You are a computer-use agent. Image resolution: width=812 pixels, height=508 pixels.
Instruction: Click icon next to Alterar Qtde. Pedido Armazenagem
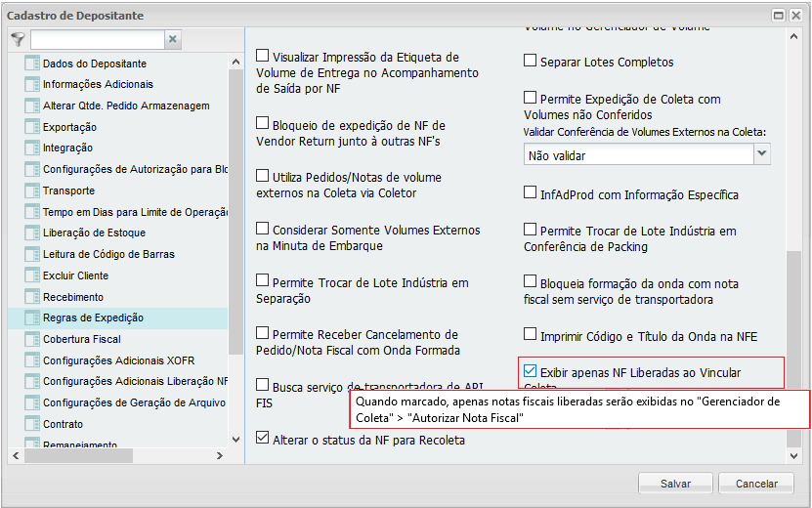pyautogui.click(x=32, y=106)
